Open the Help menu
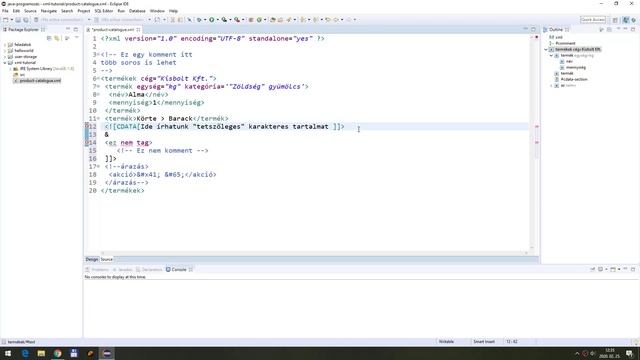Image resolution: width=640 pixels, height=360 pixels. coord(173,11)
